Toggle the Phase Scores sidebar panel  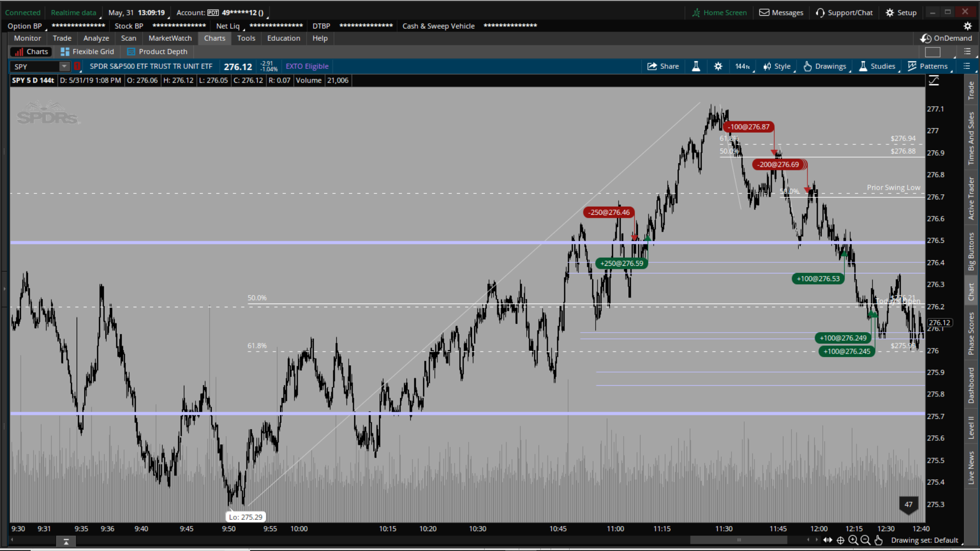[971, 334]
